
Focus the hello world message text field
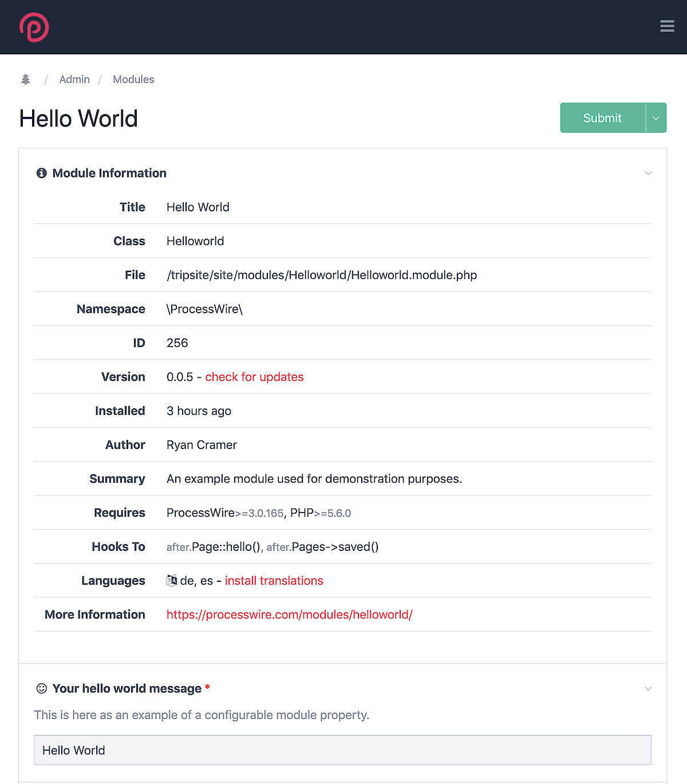click(x=343, y=750)
